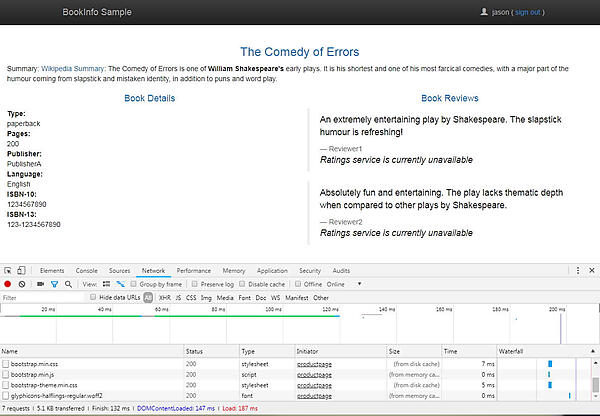Toggle the network filter funnel icon
Image resolution: width=600 pixels, height=416 pixels.
click(53, 284)
